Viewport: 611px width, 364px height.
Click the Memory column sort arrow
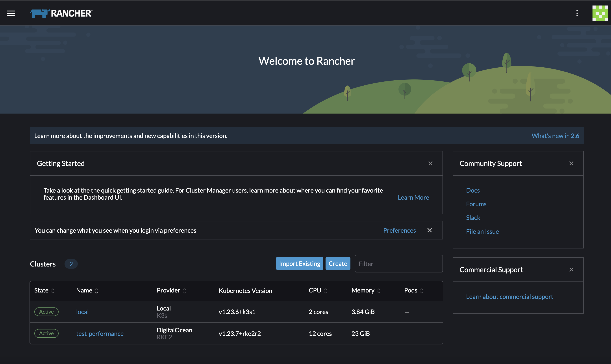(x=379, y=290)
